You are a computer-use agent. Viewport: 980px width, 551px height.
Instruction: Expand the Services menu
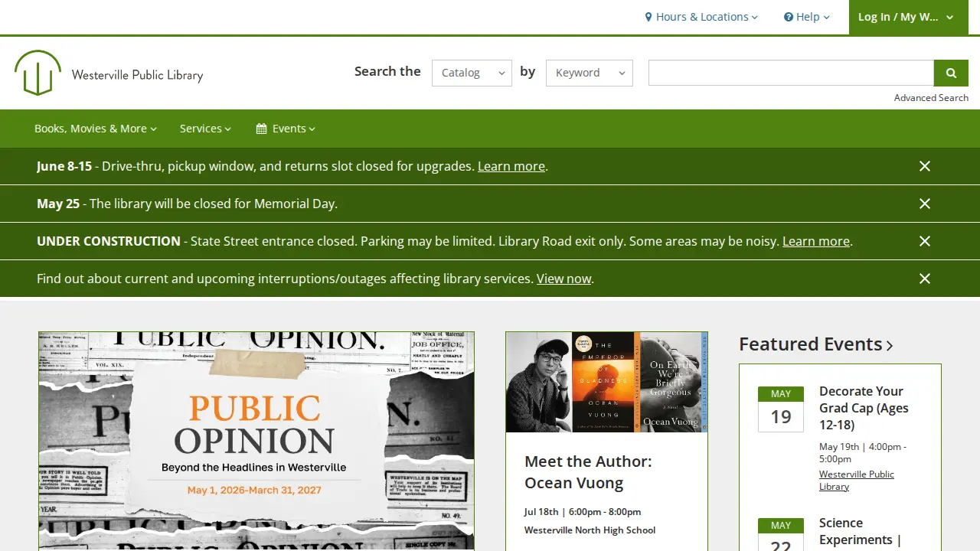205,129
